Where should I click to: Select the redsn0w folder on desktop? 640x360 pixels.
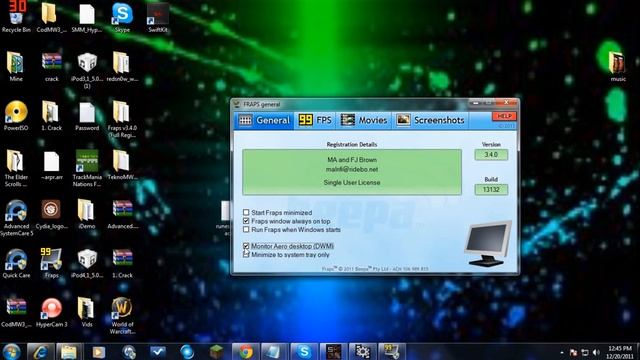[x=122, y=67]
